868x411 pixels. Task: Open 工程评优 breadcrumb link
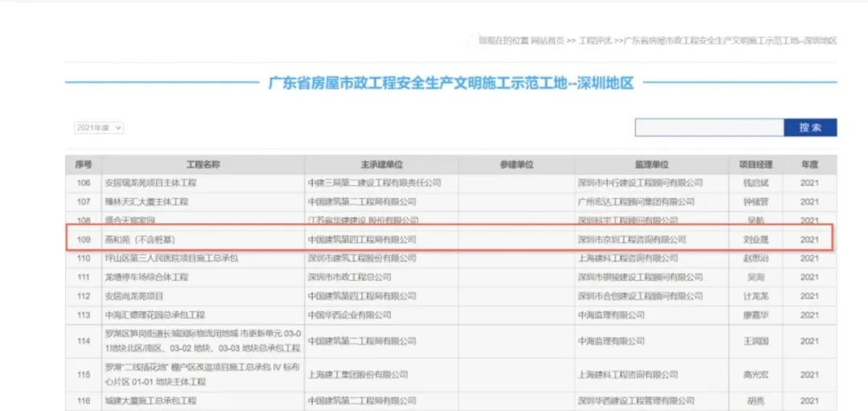pos(595,41)
